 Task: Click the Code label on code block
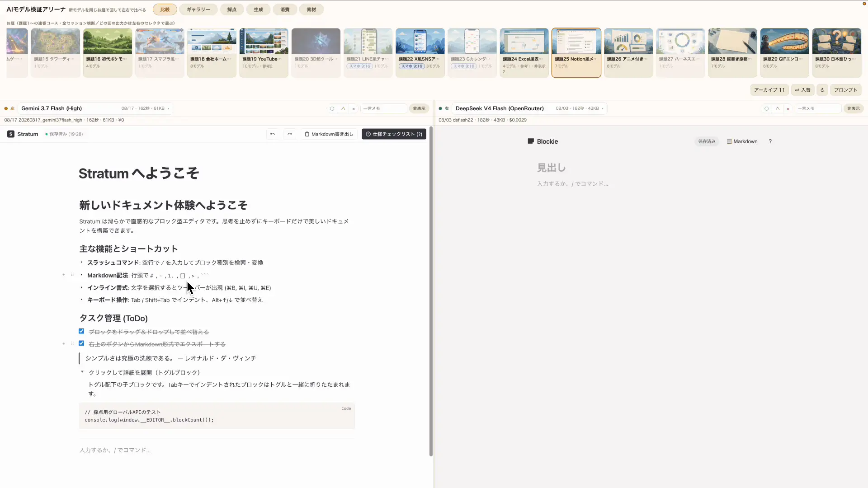click(346, 408)
